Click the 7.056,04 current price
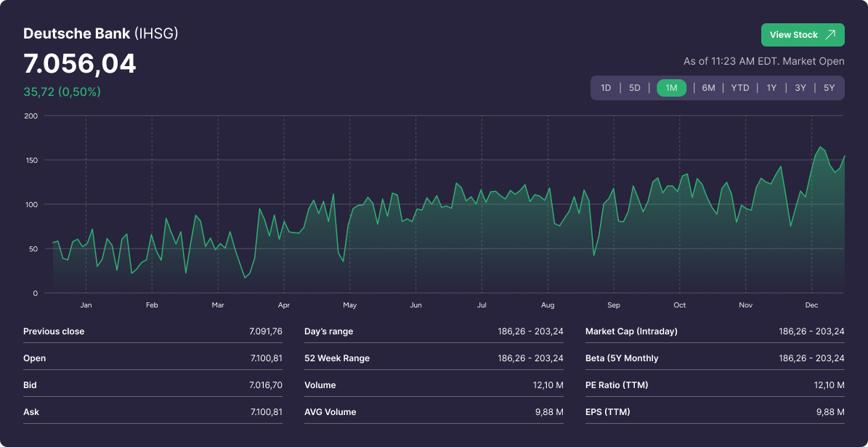This screenshot has height=447, width=868. [80, 64]
